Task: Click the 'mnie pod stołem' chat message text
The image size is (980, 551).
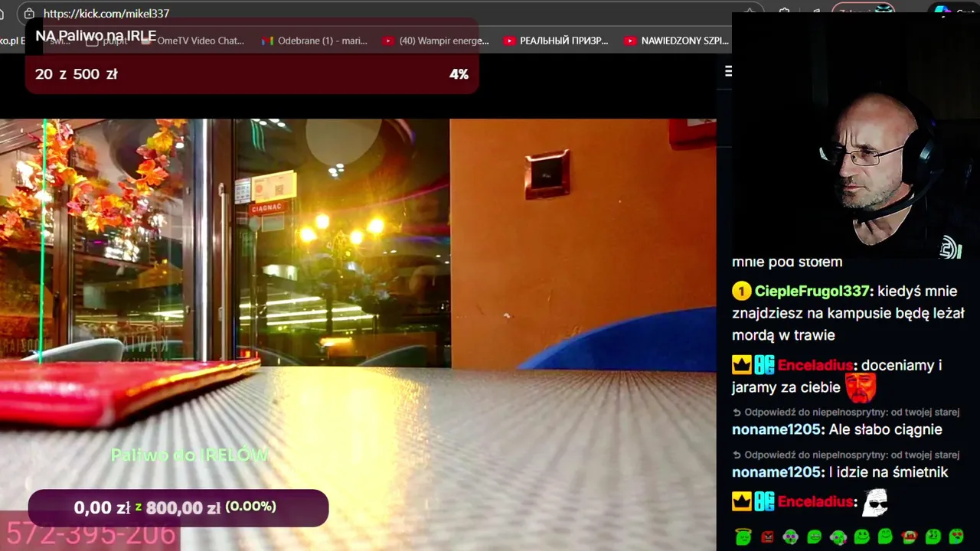Action: [787, 262]
